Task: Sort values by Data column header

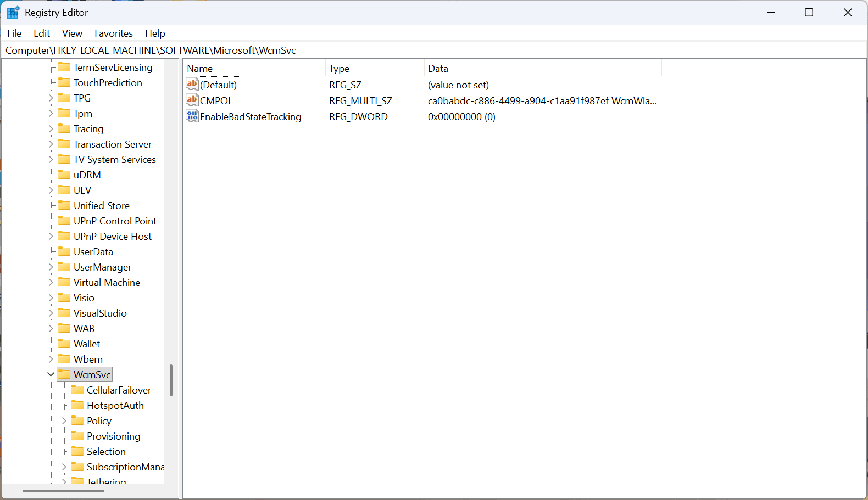Action: click(x=543, y=69)
